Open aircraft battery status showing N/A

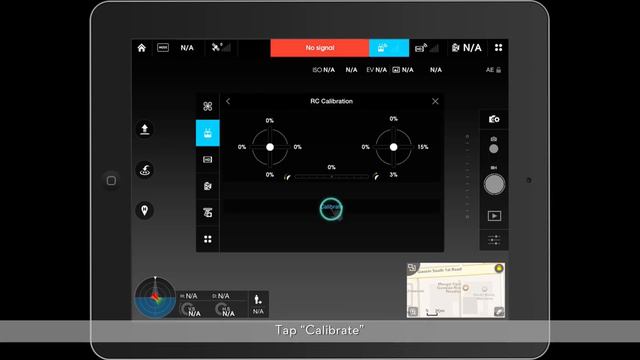point(467,48)
